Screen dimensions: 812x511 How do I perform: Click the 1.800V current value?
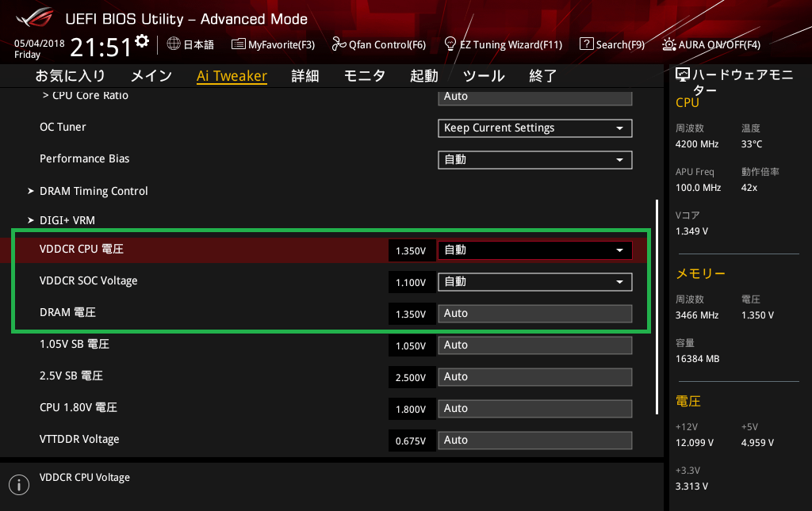point(412,409)
